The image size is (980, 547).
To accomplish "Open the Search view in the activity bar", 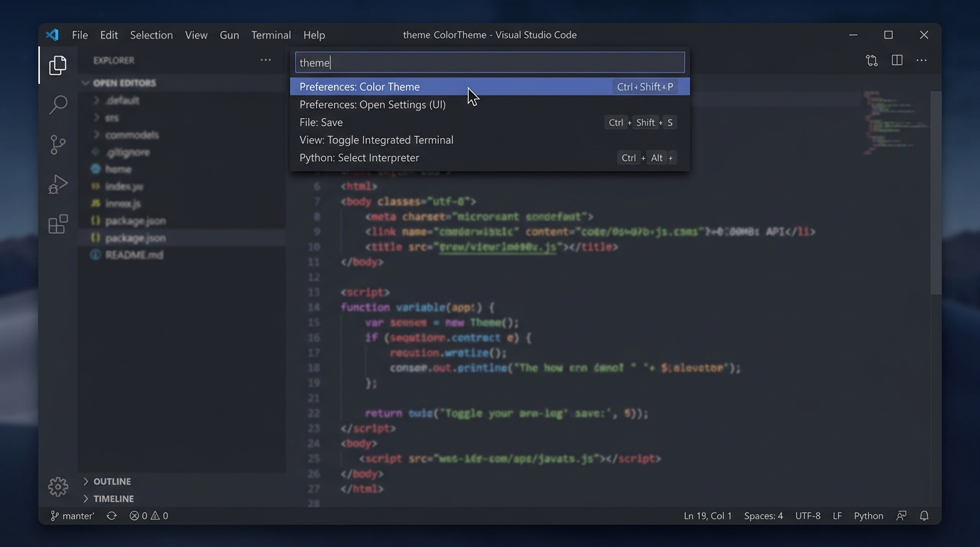I will tap(58, 105).
